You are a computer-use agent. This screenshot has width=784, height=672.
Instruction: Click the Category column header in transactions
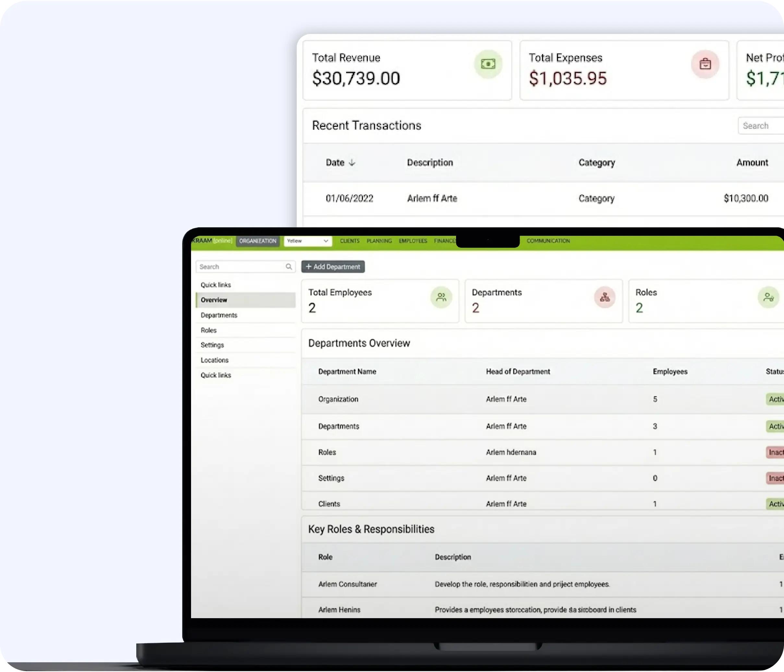pyautogui.click(x=597, y=163)
